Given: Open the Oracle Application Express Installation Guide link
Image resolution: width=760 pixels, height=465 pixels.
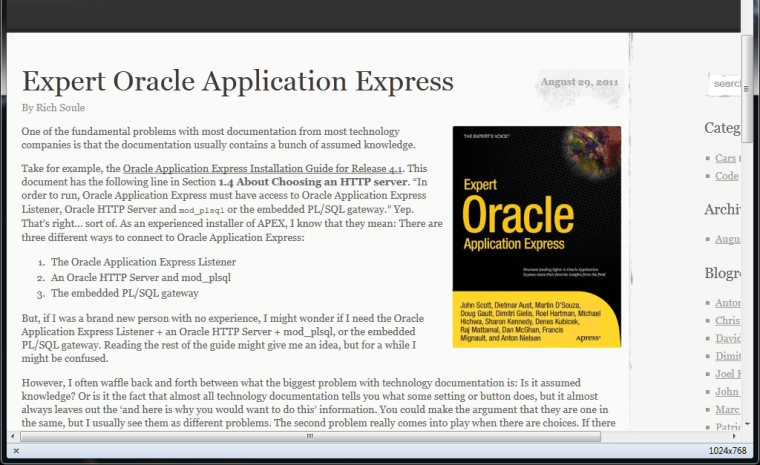Looking at the screenshot, I should point(262,169).
